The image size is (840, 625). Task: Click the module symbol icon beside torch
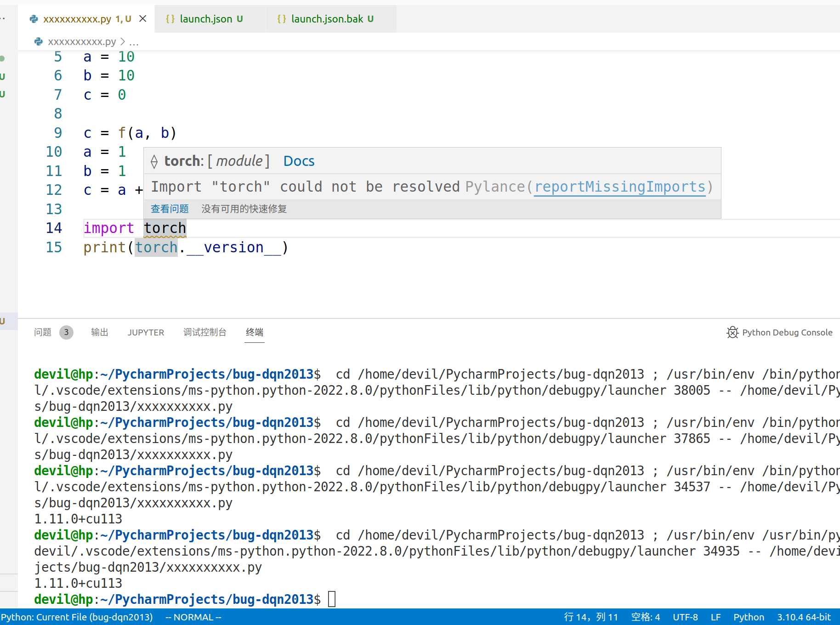(x=154, y=161)
